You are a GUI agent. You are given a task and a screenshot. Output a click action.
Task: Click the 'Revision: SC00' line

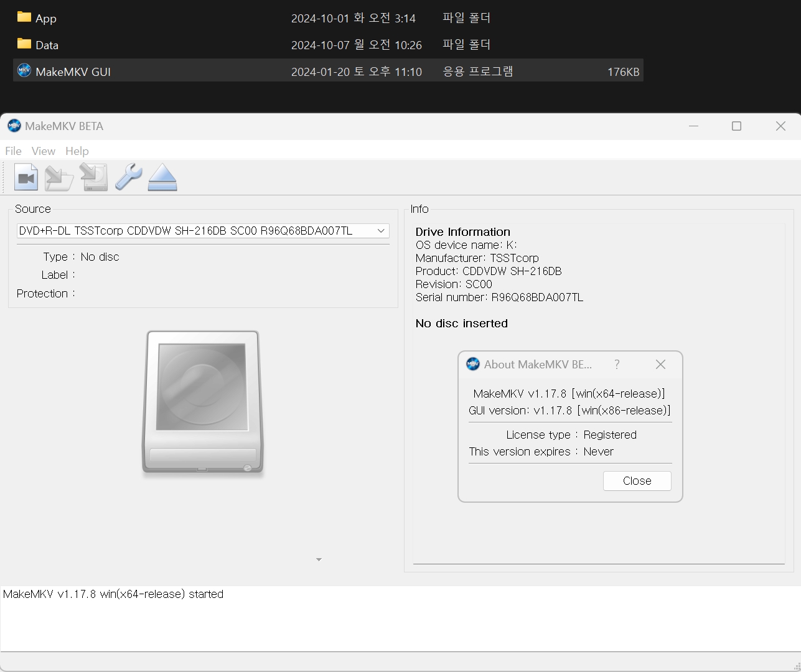point(454,284)
